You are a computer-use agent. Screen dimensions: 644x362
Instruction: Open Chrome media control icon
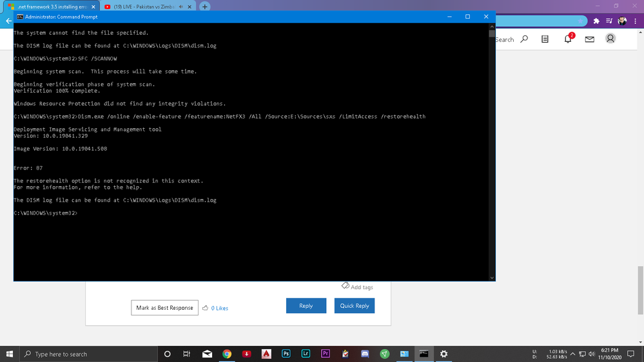click(609, 21)
